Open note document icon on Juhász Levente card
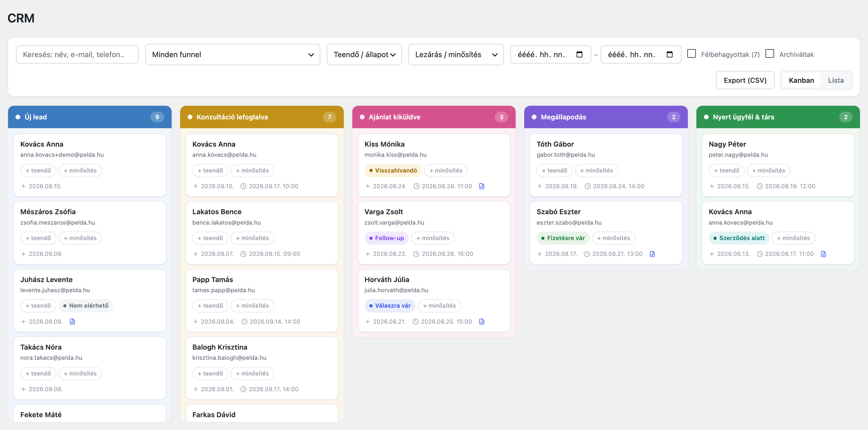The height and width of the screenshot is (430, 868). click(72, 321)
